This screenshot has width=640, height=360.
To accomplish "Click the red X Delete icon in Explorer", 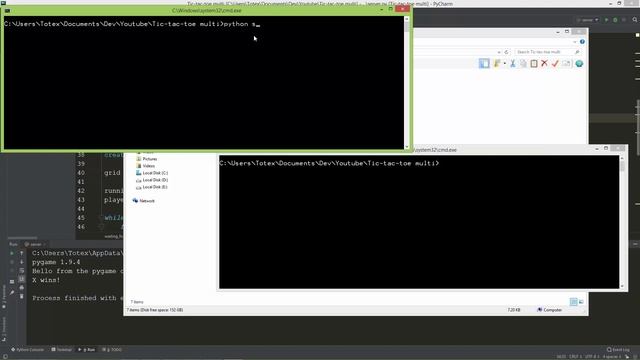I will coord(544,64).
